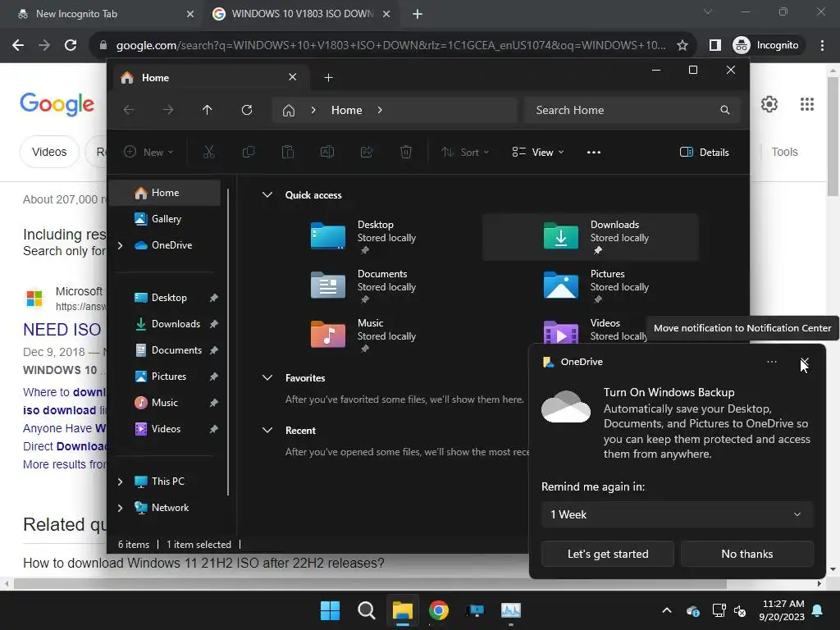Expand This PC in the navigation pane
840x630 pixels.
[x=120, y=482]
